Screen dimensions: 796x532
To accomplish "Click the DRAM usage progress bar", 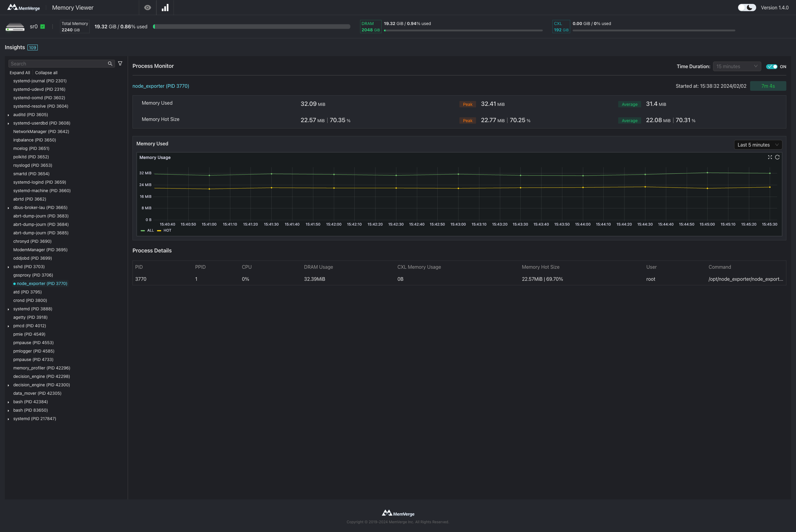I will coord(463,30).
